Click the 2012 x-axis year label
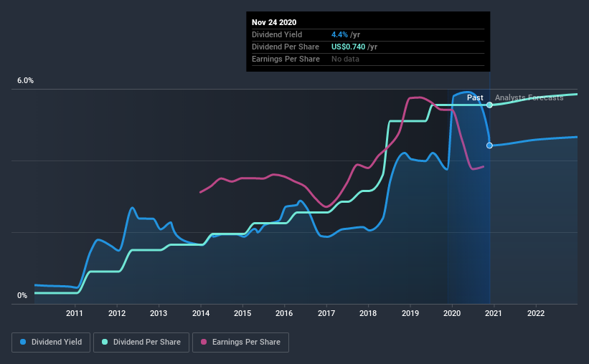The width and height of the screenshot is (589, 364). tap(117, 313)
